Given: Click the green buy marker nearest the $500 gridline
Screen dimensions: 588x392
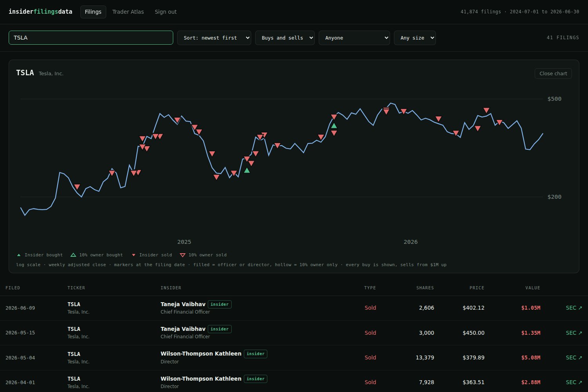Looking at the screenshot, I should click(x=334, y=125).
